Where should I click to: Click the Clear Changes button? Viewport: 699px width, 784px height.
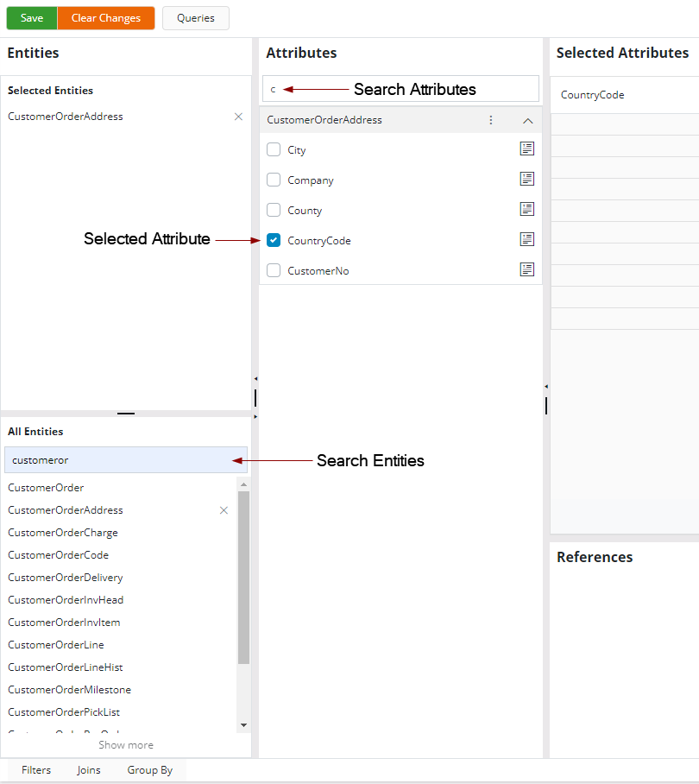(x=106, y=18)
